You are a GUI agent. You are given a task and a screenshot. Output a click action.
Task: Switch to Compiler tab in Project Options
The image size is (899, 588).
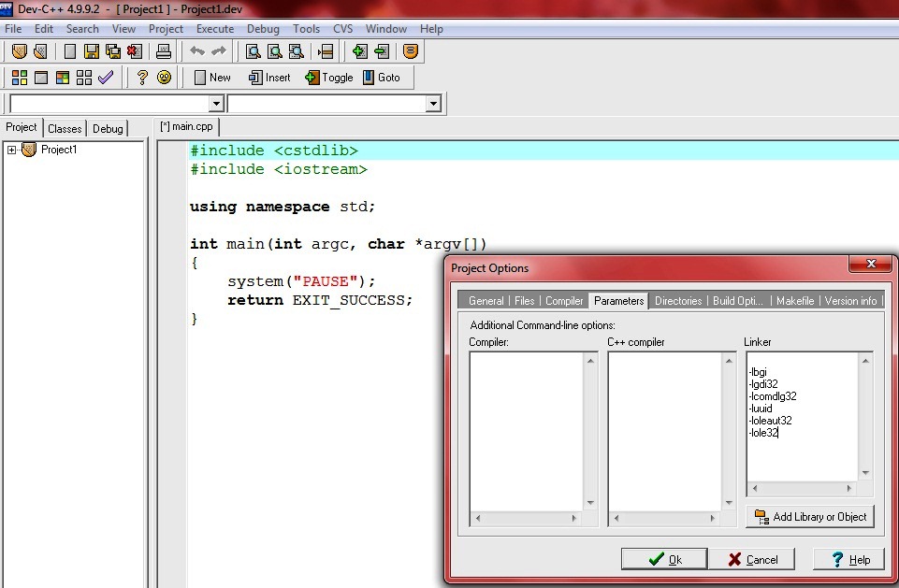[x=564, y=301]
